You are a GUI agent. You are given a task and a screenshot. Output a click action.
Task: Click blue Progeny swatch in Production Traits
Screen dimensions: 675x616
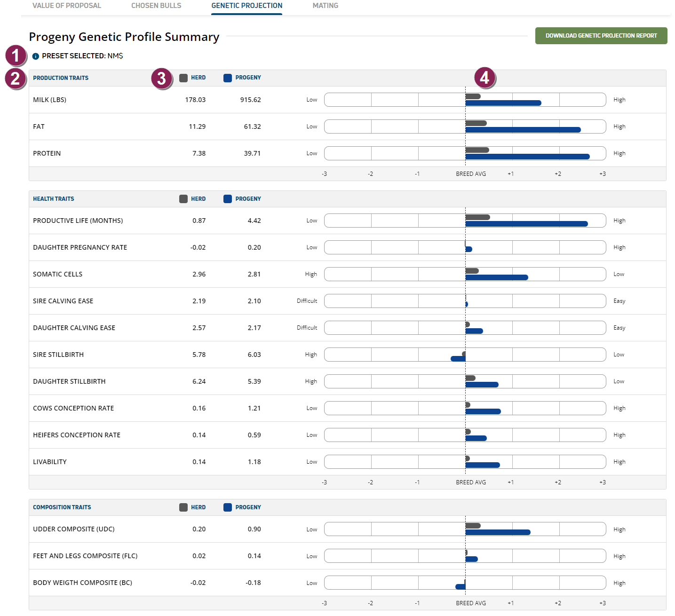(x=228, y=78)
